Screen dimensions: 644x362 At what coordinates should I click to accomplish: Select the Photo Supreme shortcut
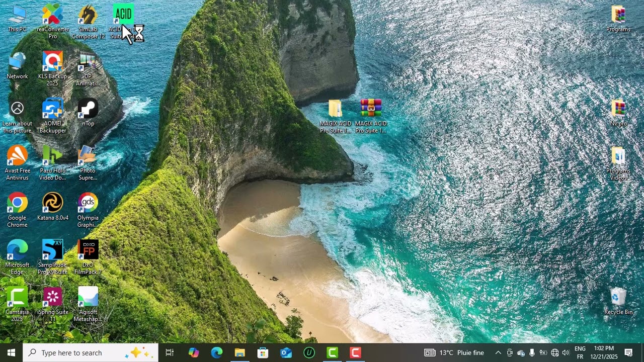88,163
